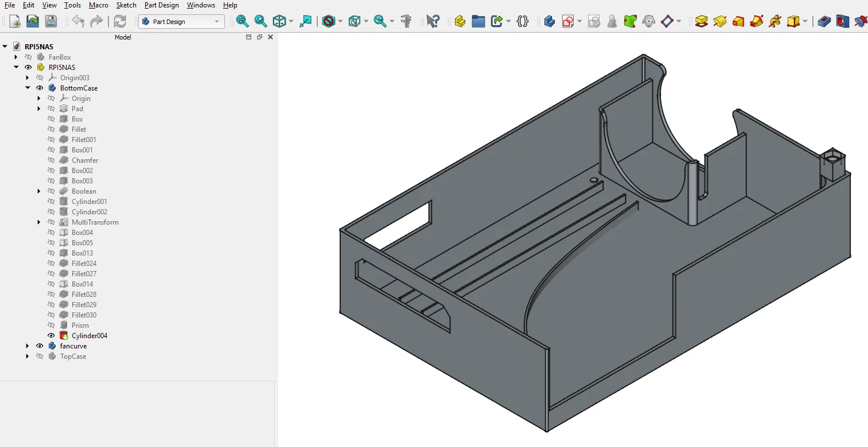Viewport: 868px width, 447px height.
Task: Select Fillet024 in the model tree
Action: pos(84,264)
